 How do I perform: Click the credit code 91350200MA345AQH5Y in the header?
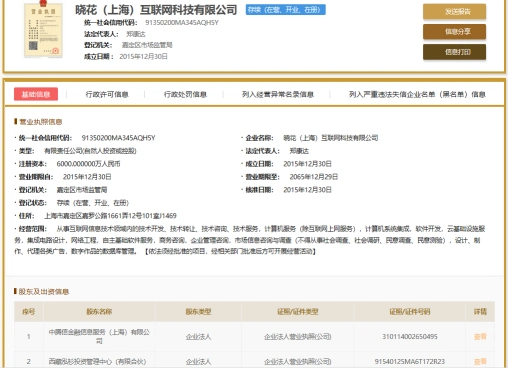click(x=182, y=23)
